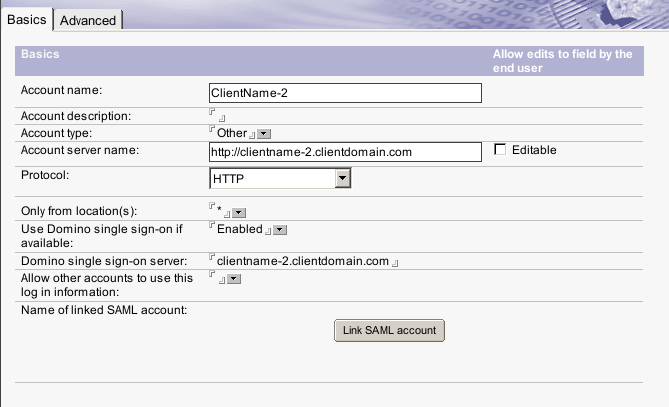This screenshot has width=669, height=407.
Task: Click the 'Enabled' single sign-on value
Action: 239,229
